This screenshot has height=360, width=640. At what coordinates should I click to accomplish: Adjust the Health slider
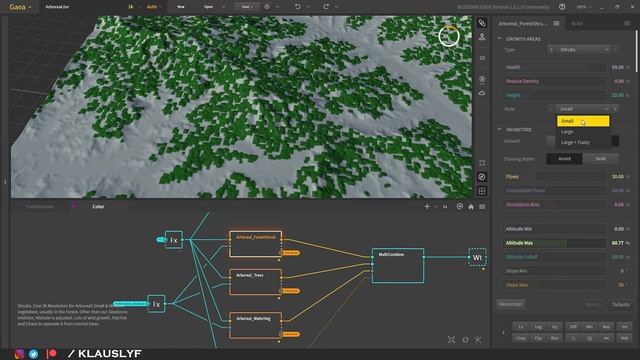[555, 67]
